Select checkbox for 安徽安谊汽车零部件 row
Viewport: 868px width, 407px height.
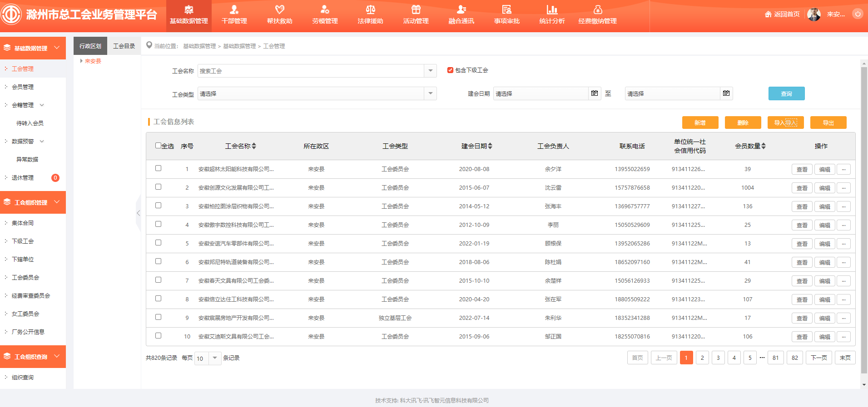click(x=158, y=243)
